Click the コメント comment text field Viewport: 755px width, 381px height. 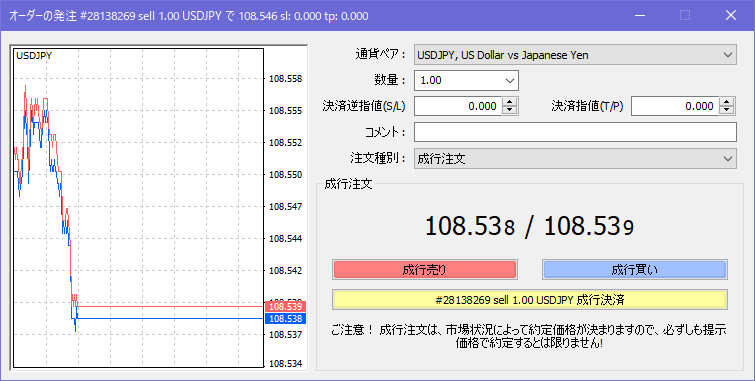point(575,132)
